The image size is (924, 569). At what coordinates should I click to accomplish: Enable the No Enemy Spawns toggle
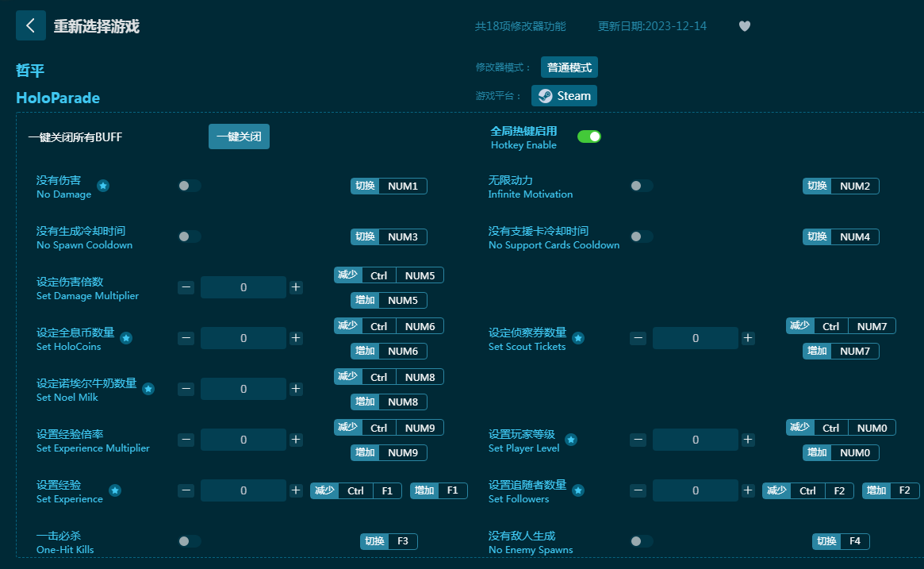point(641,541)
